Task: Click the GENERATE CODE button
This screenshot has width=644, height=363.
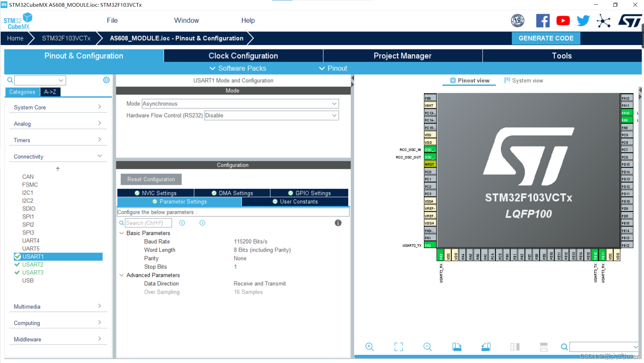Action: 546,38
